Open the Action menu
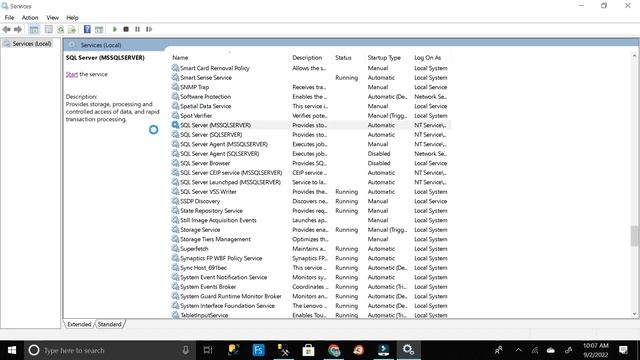 click(x=30, y=18)
